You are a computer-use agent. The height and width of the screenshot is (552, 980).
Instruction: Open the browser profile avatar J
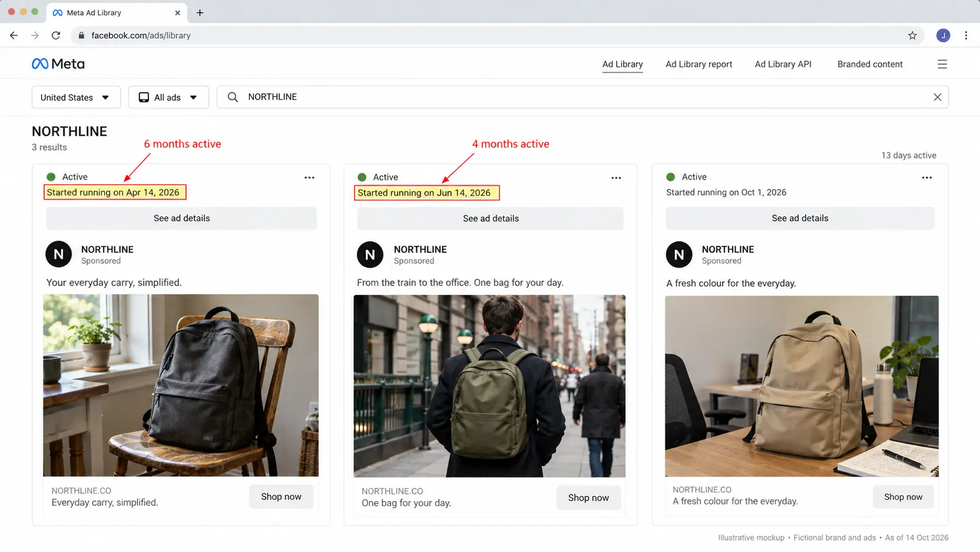[x=943, y=36]
